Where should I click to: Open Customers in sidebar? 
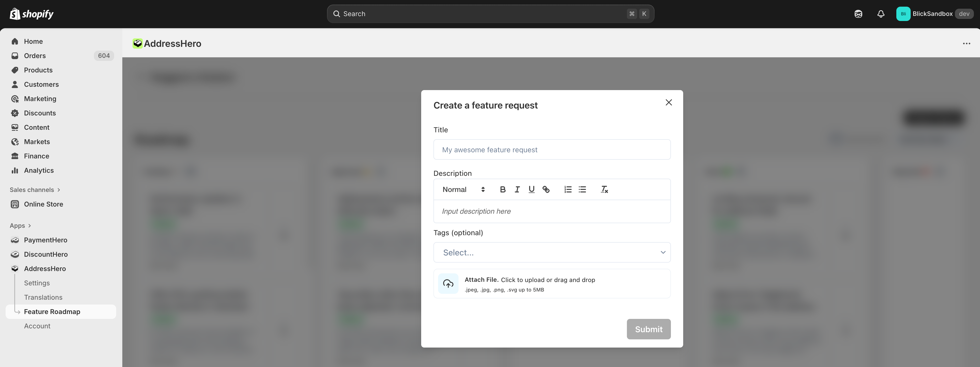coord(61,84)
